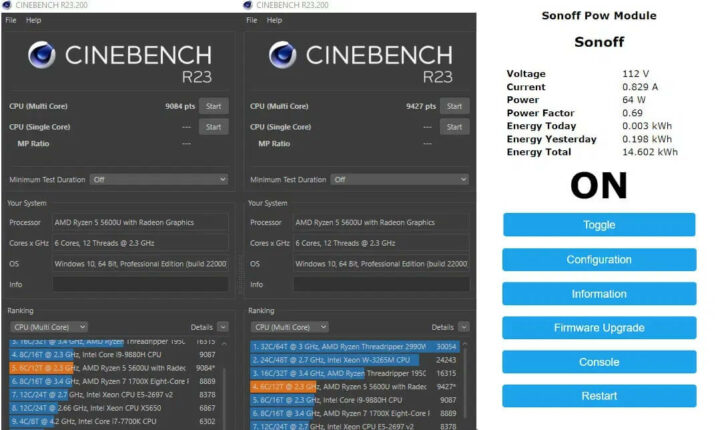Expand the right window's Details arrow in Ranking

point(463,327)
